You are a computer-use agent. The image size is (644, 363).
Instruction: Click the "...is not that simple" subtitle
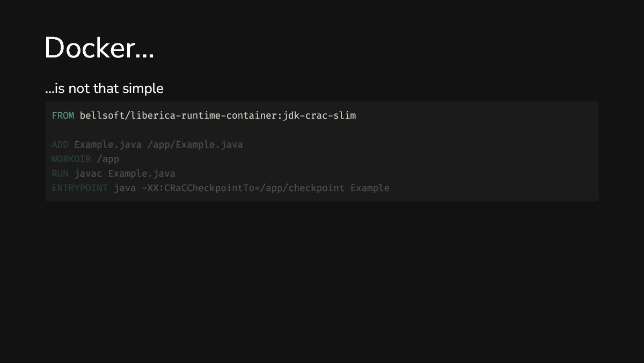point(104,89)
